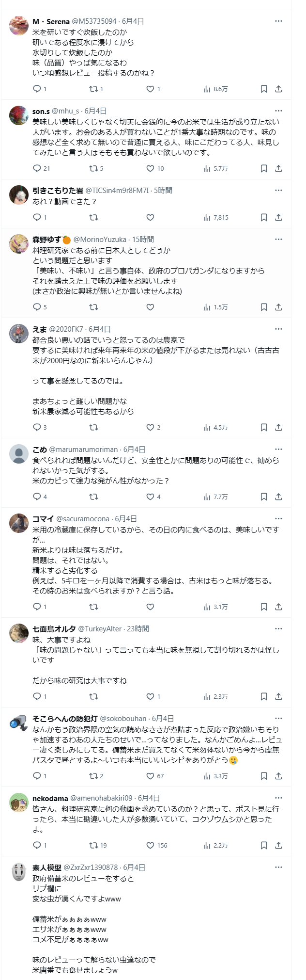306x980 pixels.
Task: Open 森野ゆず's profile name link
Action: pyautogui.click(x=46, y=239)
